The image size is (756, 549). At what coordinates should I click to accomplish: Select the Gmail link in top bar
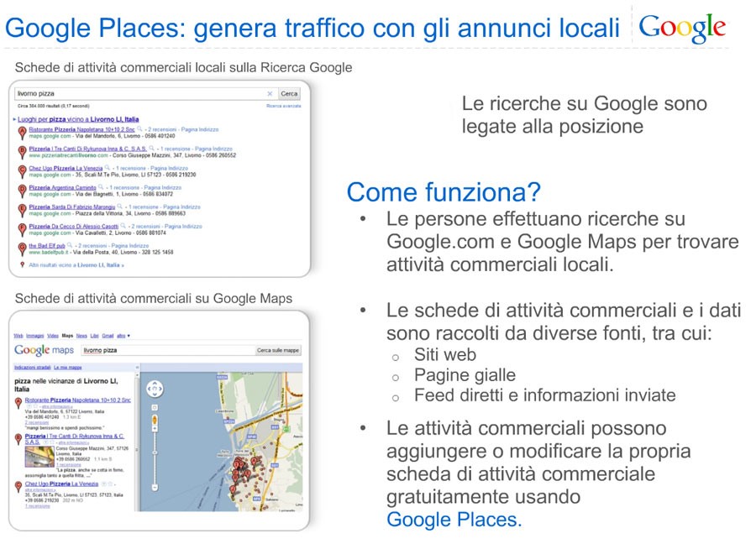point(108,336)
